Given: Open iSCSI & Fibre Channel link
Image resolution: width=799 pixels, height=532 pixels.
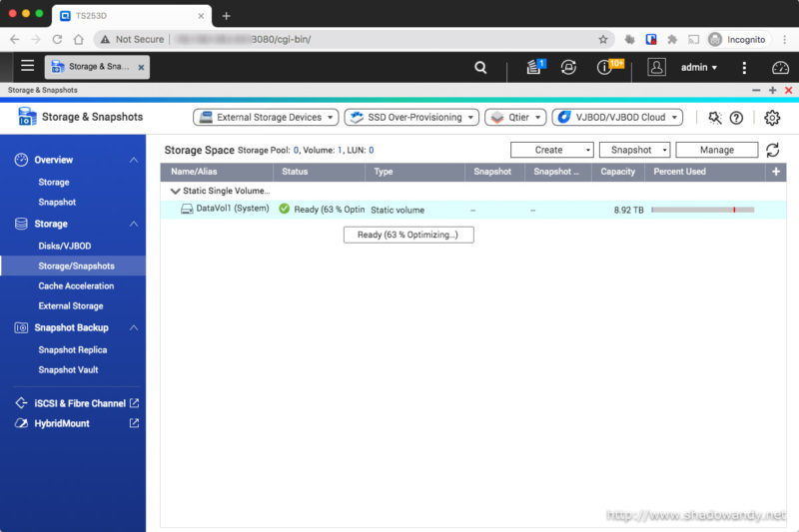Looking at the screenshot, I should (80, 403).
